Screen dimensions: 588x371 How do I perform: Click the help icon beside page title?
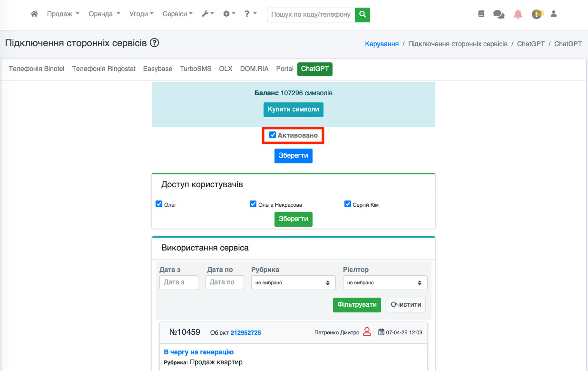coord(154,43)
